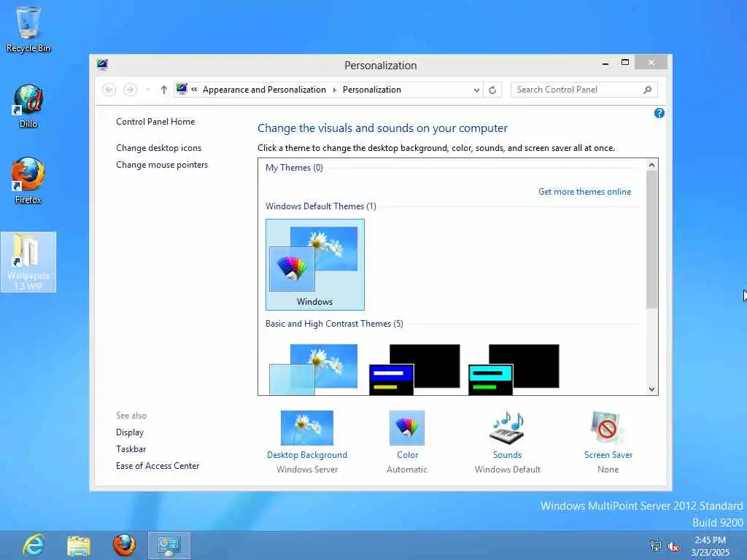This screenshot has width=747, height=560.
Task: Open recent locations dropdown arrow
Action: tap(147, 90)
